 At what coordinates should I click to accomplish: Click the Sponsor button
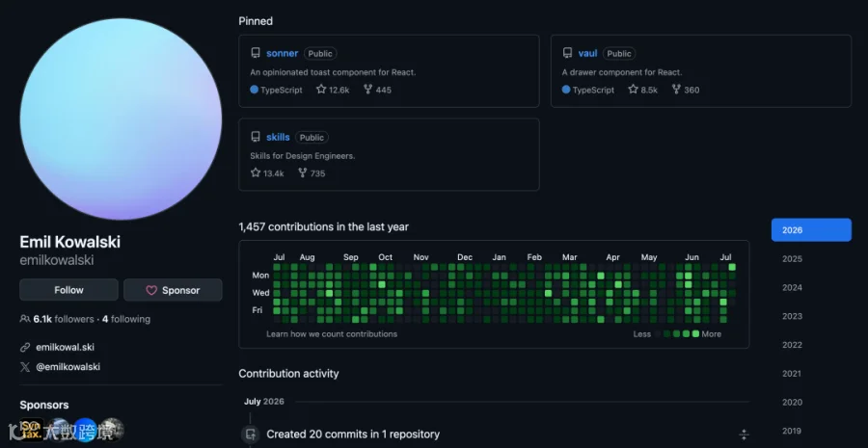click(173, 290)
